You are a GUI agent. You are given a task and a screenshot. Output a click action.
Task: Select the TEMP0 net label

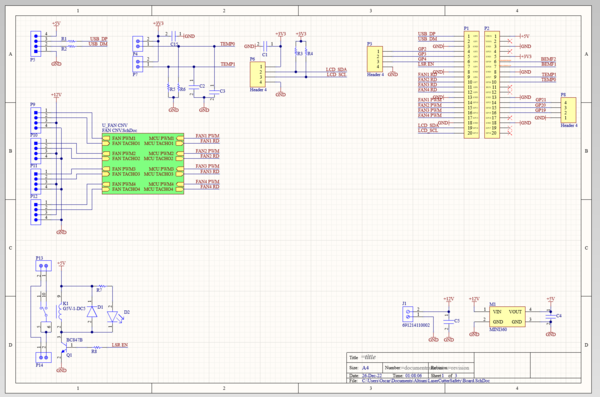pyautogui.click(x=228, y=44)
